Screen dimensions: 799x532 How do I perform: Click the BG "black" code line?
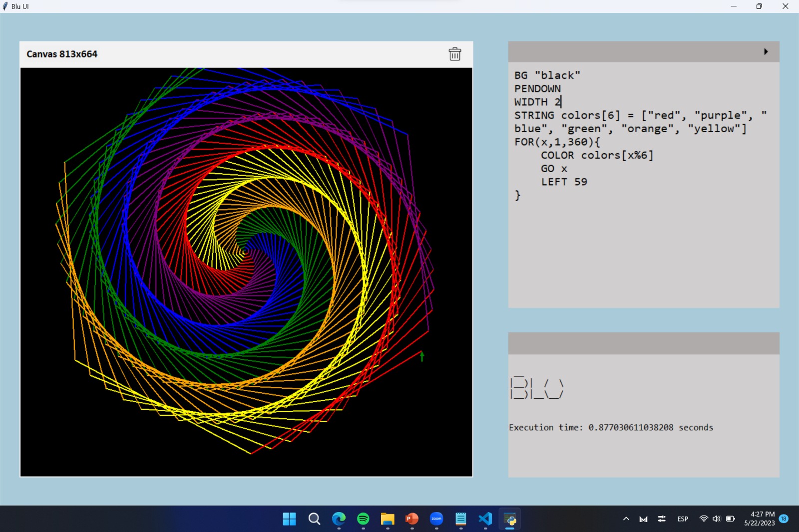point(547,75)
